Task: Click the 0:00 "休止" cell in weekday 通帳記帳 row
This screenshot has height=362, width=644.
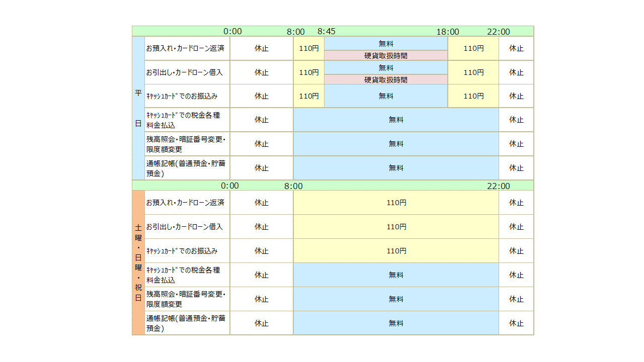Action: pyautogui.click(x=262, y=168)
